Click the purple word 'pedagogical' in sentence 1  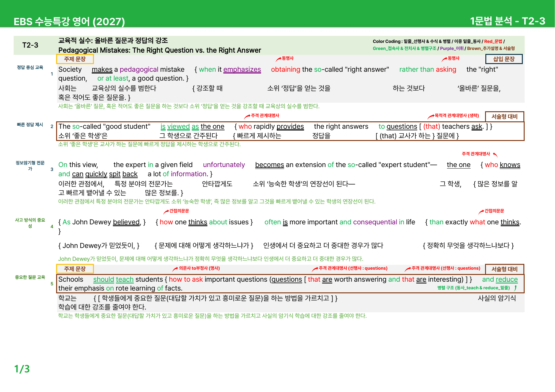139,70
